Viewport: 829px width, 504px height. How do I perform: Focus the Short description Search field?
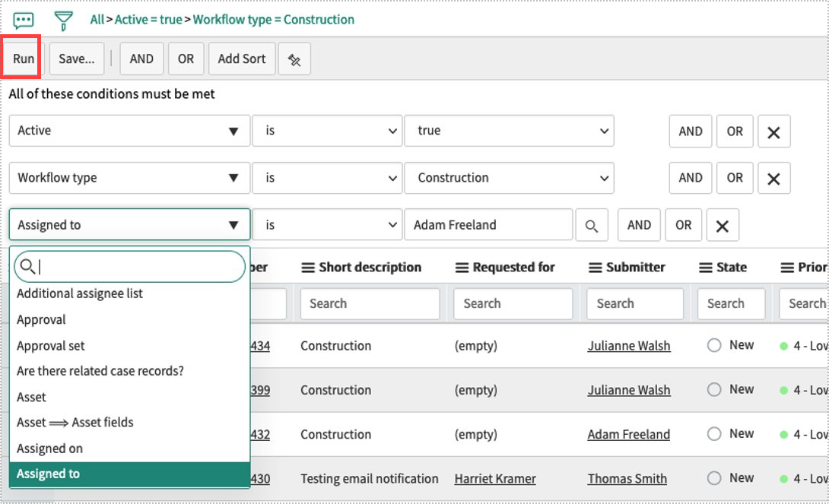tap(370, 304)
